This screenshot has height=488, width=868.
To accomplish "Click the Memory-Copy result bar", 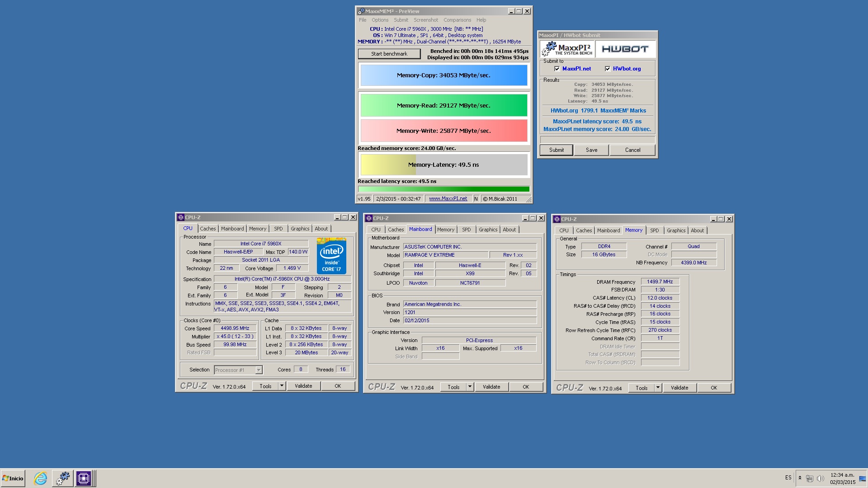I will point(443,75).
